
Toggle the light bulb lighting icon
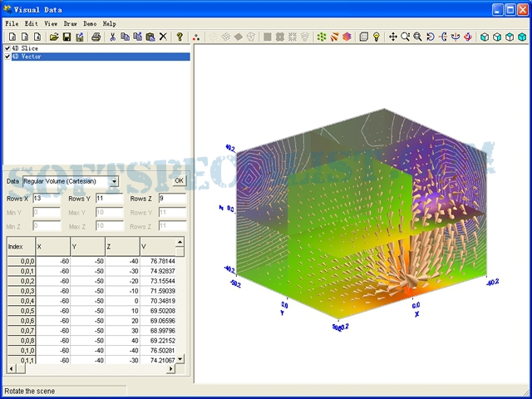pos(376,37)
